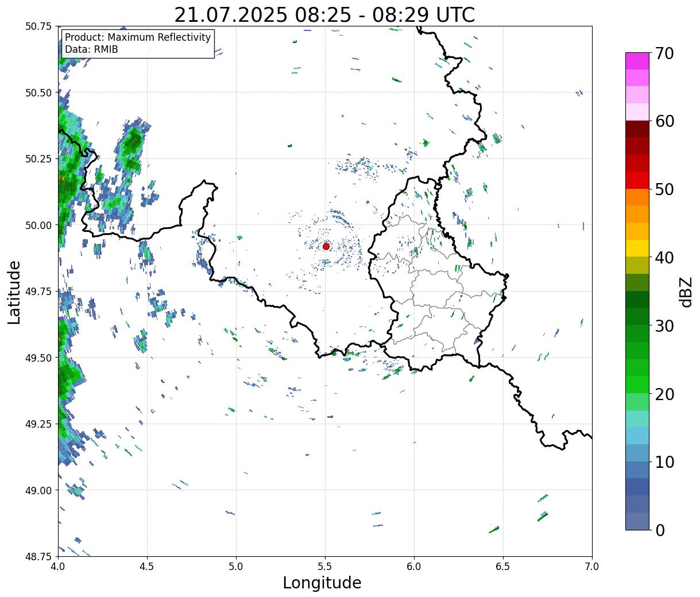Viewport: 700px width, 597px height.
Task: Click the longitude tick label 5.0
Action: point(236,567)
